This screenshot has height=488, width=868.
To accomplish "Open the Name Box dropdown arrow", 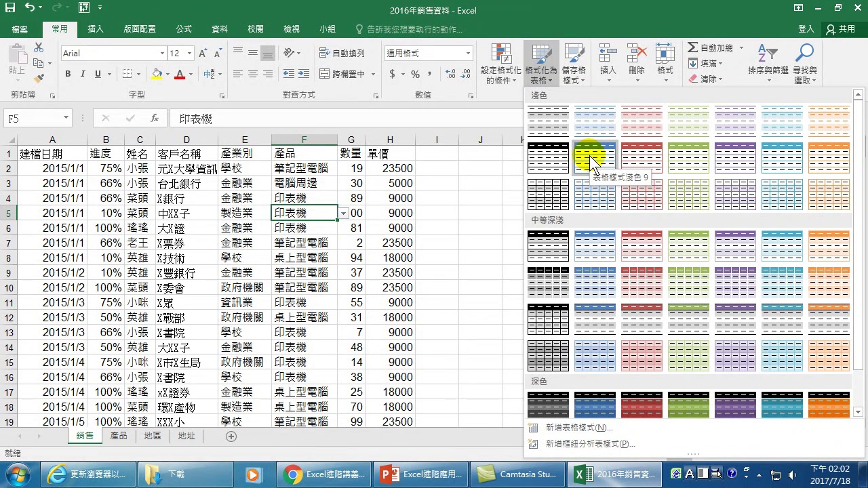I will [66, 118].
